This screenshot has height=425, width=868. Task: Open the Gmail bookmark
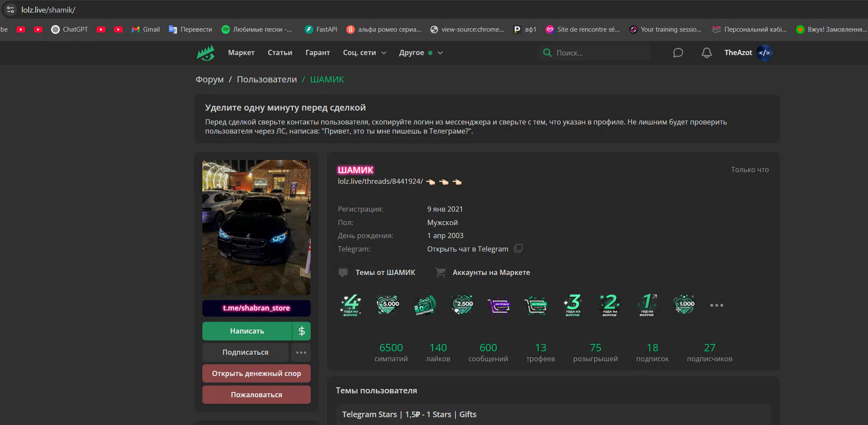[146, 29]
